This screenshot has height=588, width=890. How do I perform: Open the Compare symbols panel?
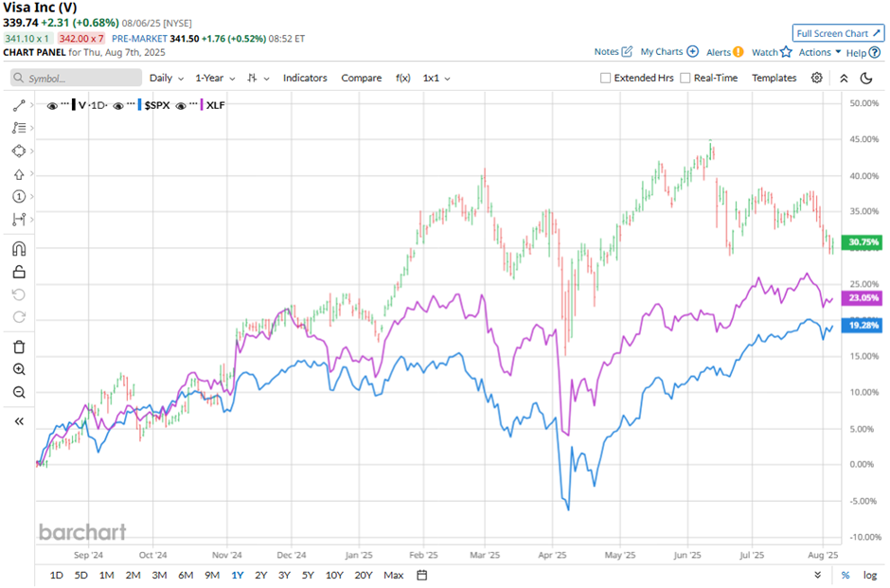361,79
